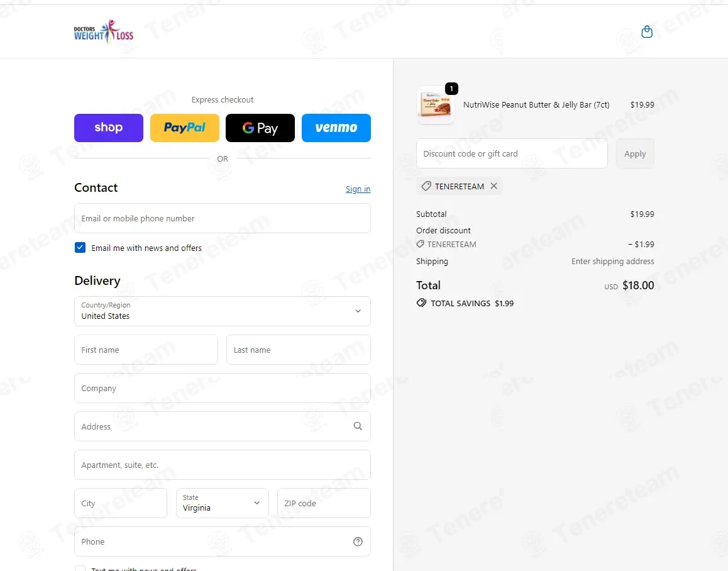Select the Apartment, suite, etc. field

pyautogui.click(x=223, y=465)
